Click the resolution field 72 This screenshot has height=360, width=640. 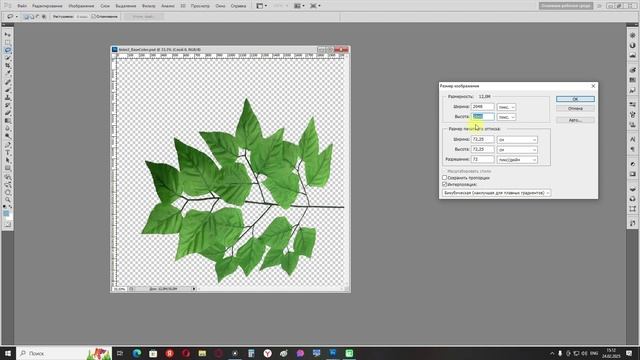483,159
